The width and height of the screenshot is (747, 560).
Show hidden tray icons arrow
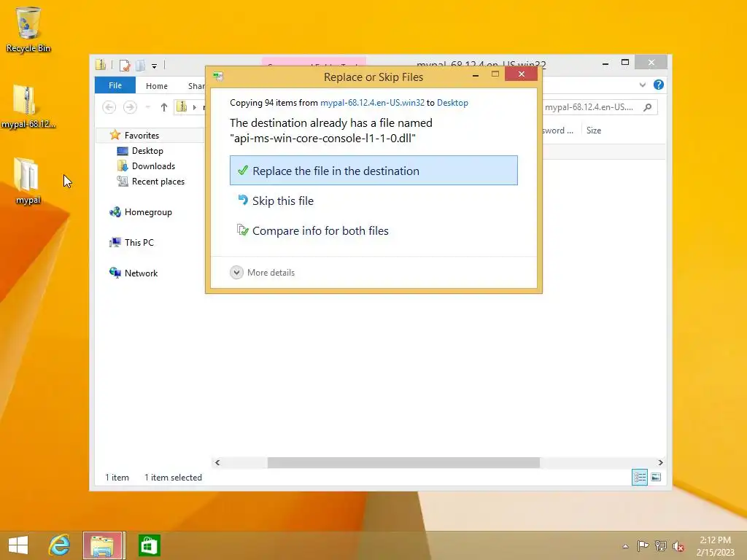click(625, 546)
